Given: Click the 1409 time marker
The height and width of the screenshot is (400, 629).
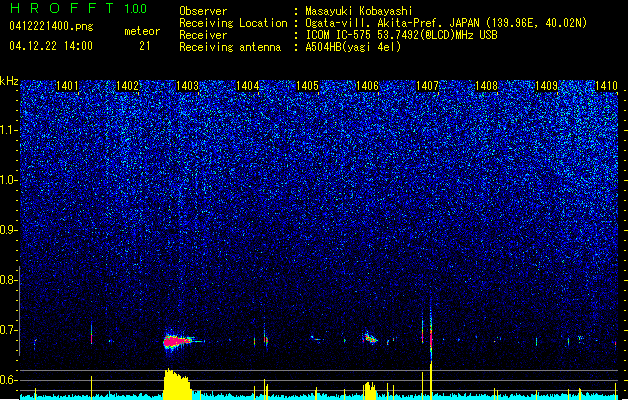Looking at the screenshot, I should (x=546, y=86).
